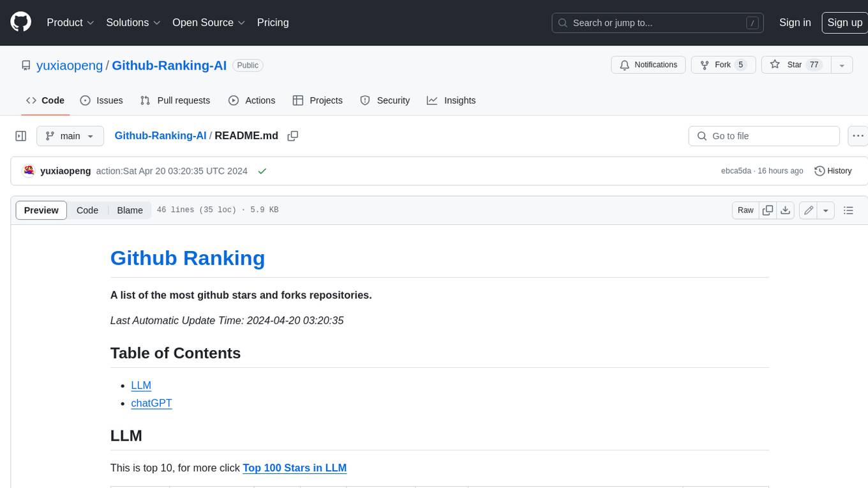Click the Raw button

coord(745,210)
